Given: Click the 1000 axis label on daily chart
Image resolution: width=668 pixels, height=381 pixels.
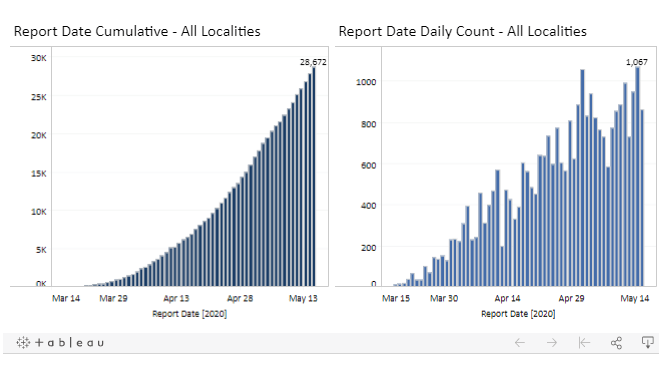Looking at the screenshot, I should (366, 82).
